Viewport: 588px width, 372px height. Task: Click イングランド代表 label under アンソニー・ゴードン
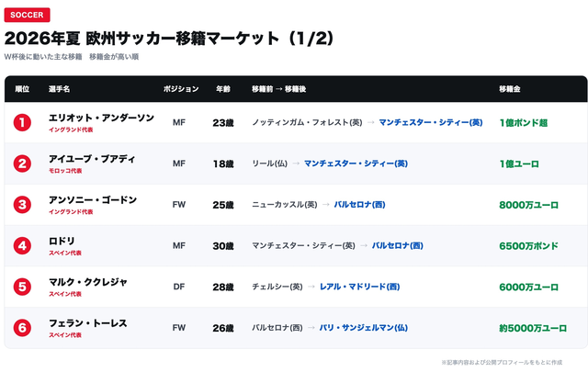click(x=71, y=212)
